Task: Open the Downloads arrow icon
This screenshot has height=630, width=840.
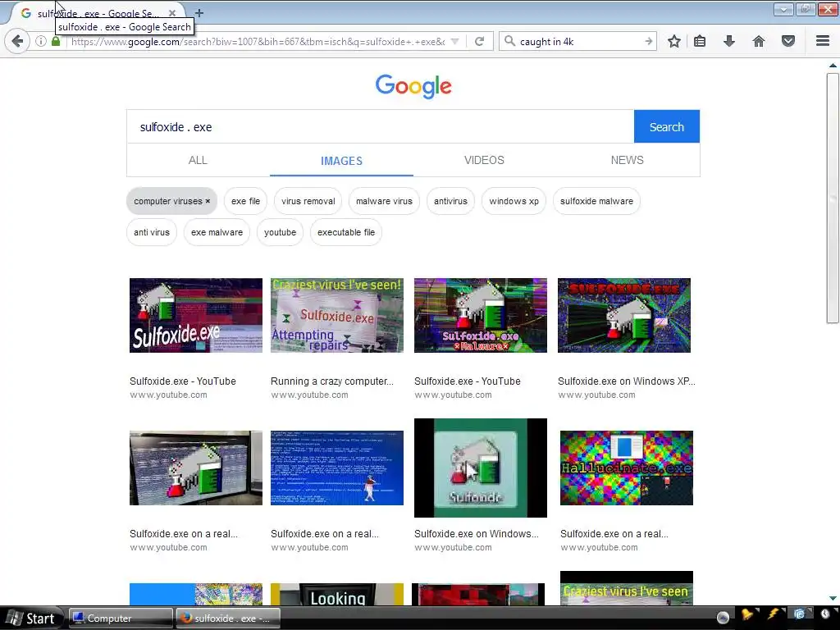Action: [729, 41]
